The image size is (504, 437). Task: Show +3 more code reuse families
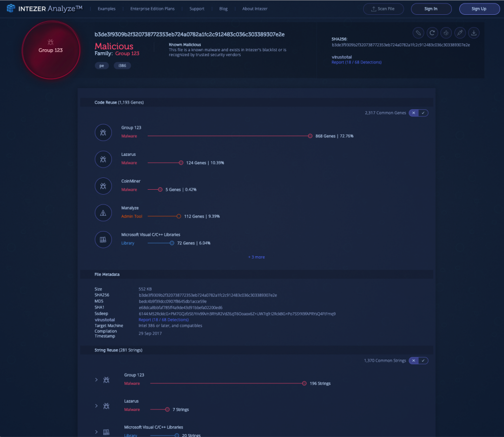(x=256, y=257)
